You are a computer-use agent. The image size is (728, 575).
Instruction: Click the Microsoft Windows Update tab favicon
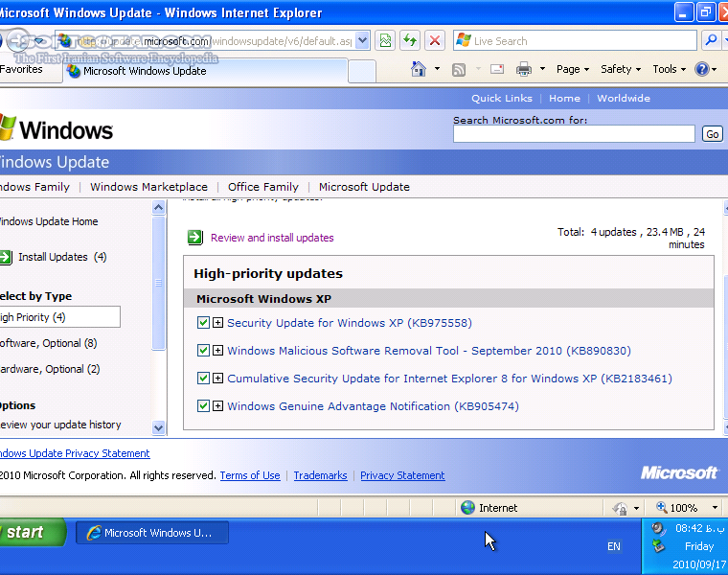(74, 71)
